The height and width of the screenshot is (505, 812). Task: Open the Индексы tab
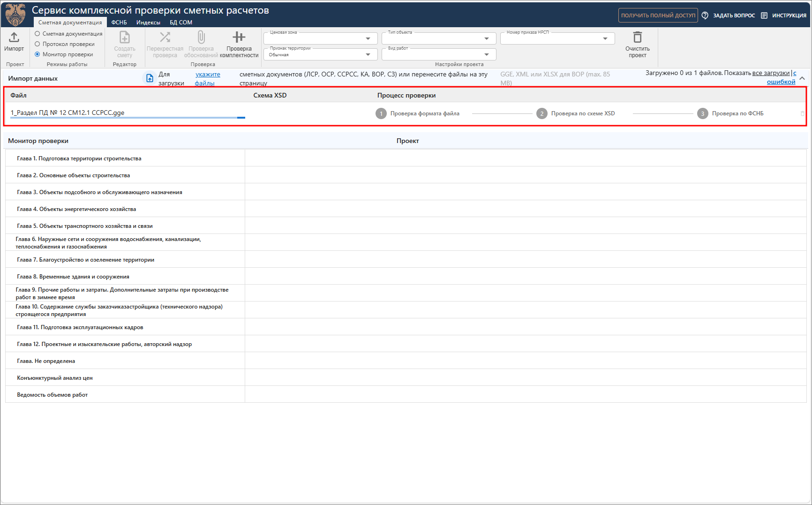[x=148, y=23]
